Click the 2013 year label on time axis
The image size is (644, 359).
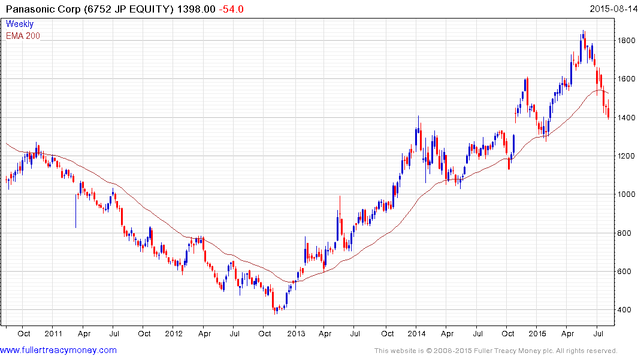[x=295, y=333]
